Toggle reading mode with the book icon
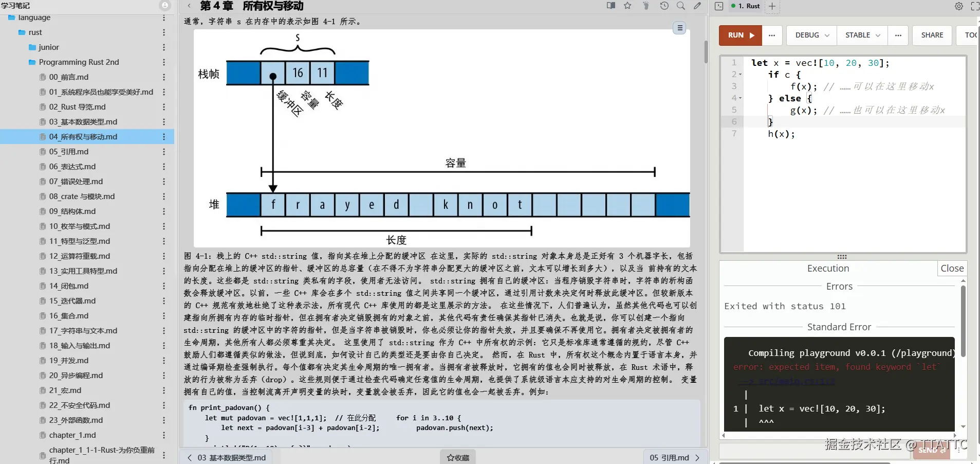The height and width of the screenshot is (464, 980). (x=611, y=6)
